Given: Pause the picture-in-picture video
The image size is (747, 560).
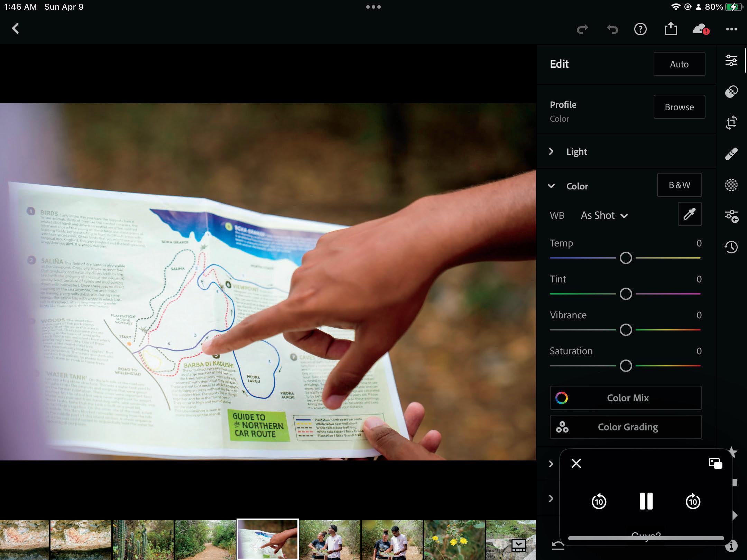Looking at the screenshot, I should click(646, 501).
